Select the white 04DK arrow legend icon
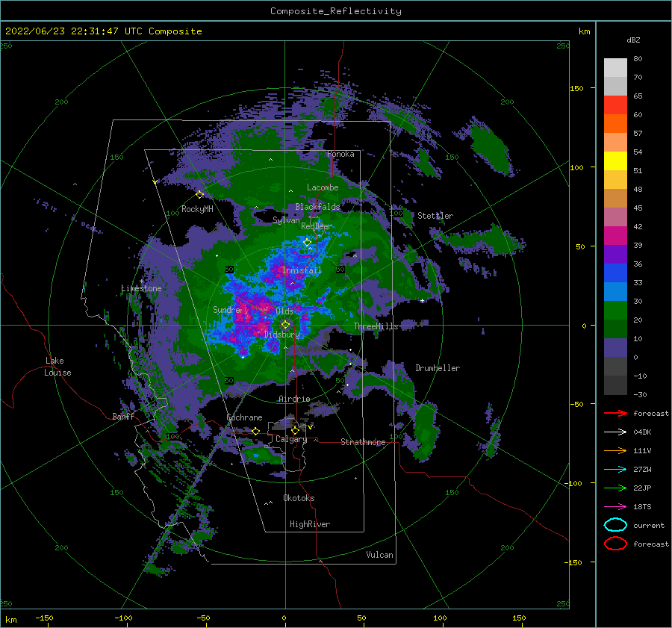 click(x=615, y=432)
